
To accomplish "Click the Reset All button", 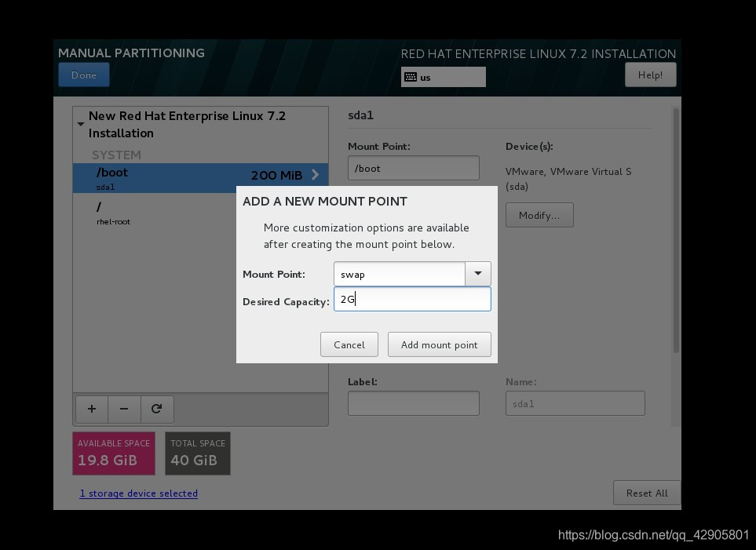I will click(x=647, y=493).
